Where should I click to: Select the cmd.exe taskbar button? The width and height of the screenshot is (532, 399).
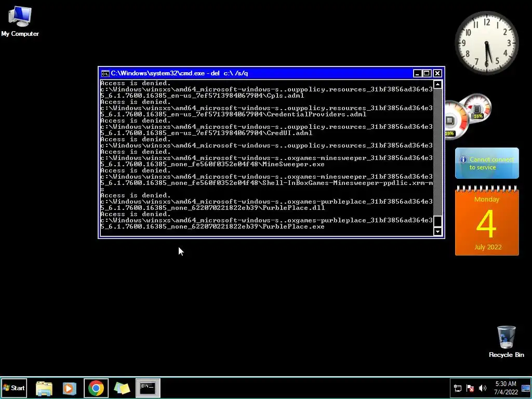point(148,388)
